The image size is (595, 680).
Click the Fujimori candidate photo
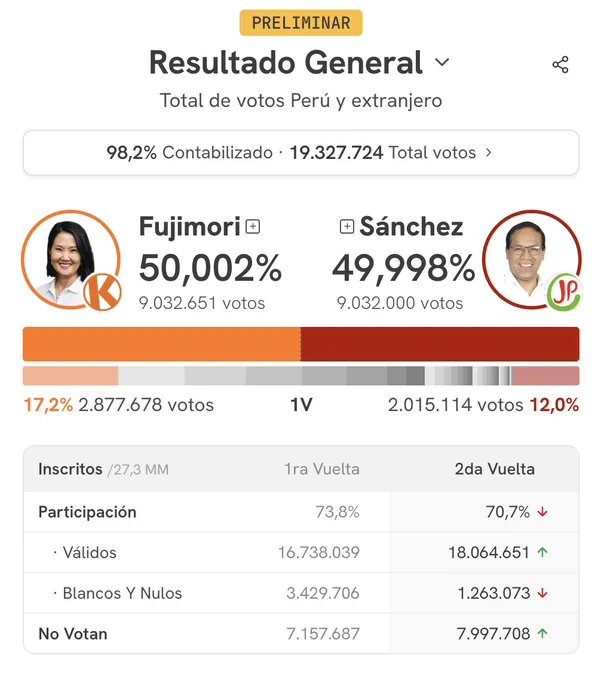pyautogui.click(x=70, y=259)
